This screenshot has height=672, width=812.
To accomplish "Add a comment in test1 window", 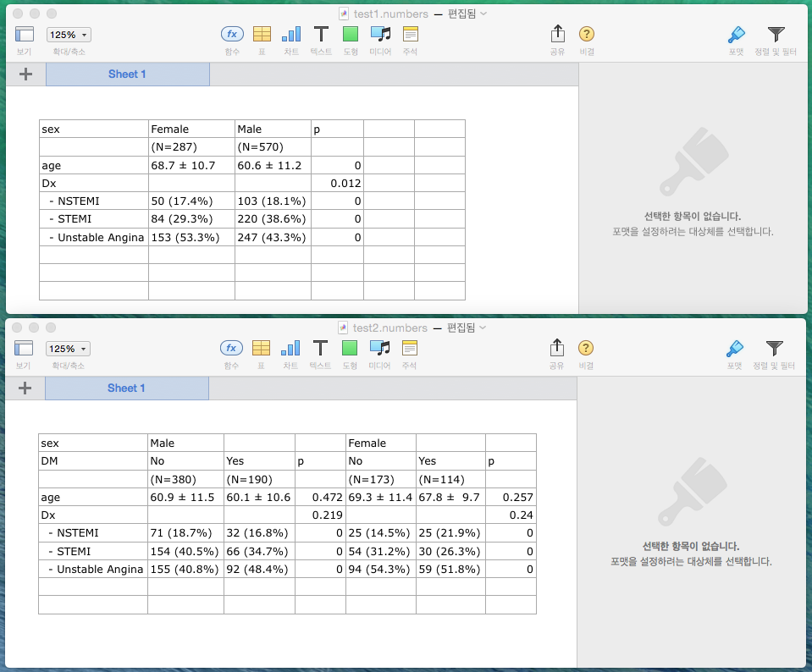I will tap(411, 35).
